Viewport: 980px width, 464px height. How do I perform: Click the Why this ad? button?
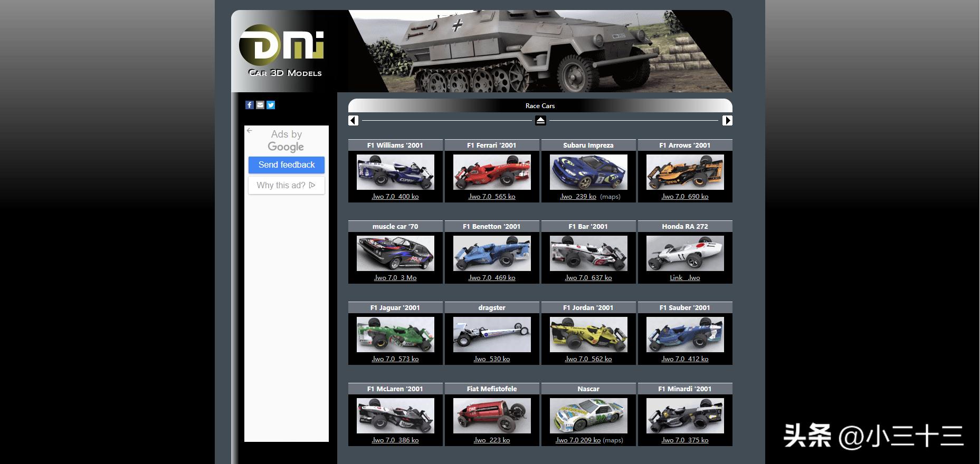point(286,186)
